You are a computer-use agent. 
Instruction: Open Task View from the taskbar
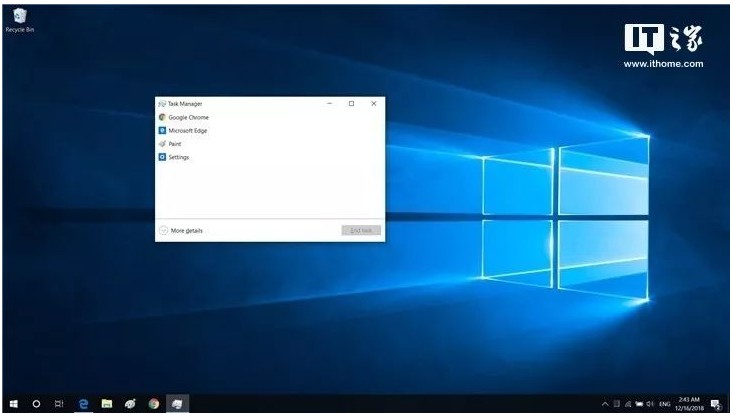pyautogui.click(x=59, y=404)
